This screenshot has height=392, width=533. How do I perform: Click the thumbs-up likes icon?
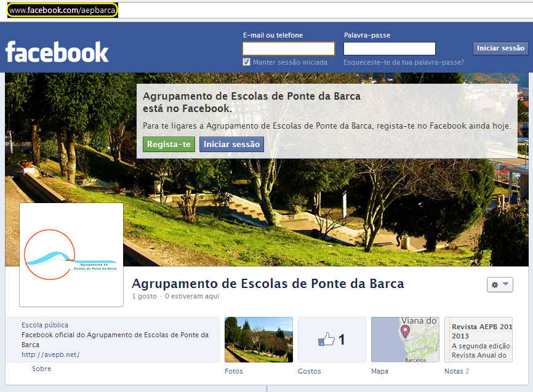click(x=326, y=339)
